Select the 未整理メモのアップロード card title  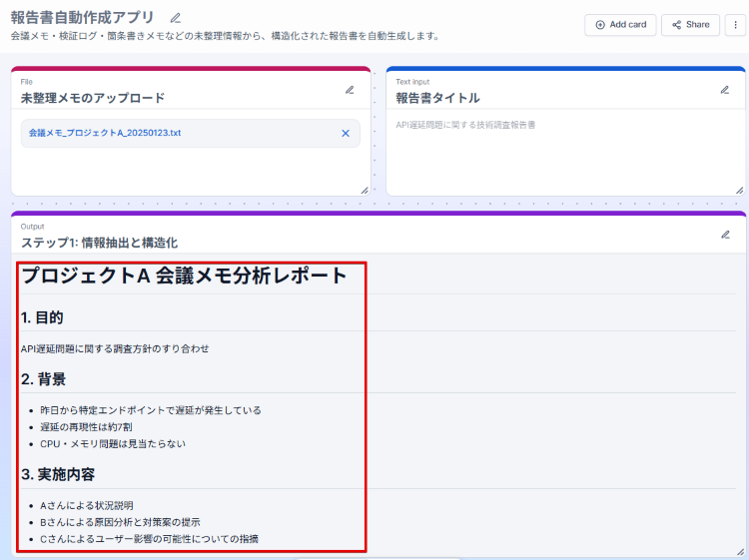point(93,98)
